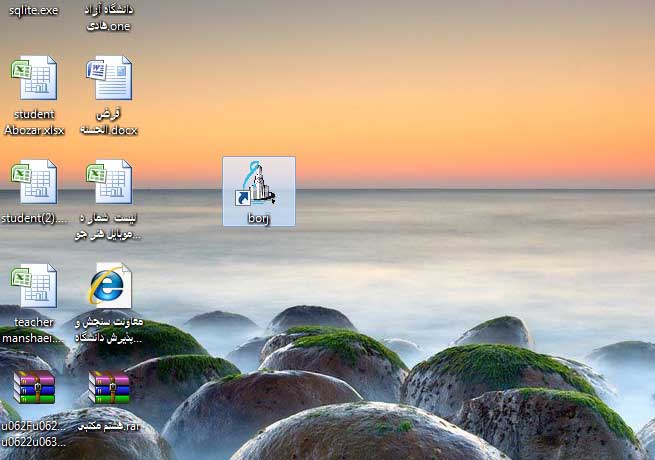Screen dimensions: 655x460
Task: Select the teacher manshaei Excel file icon
Action: [34, 286]
